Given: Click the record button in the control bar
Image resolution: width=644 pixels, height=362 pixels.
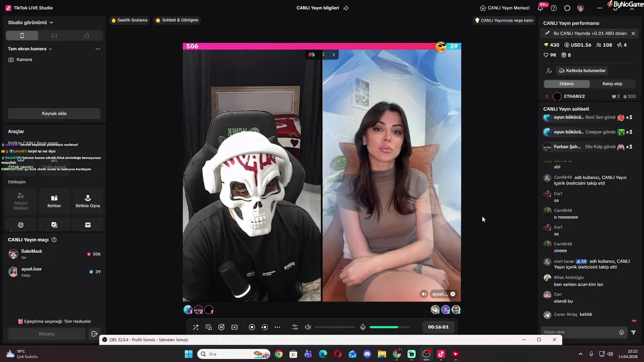Looking at the screenshot, I should [252, 327].
